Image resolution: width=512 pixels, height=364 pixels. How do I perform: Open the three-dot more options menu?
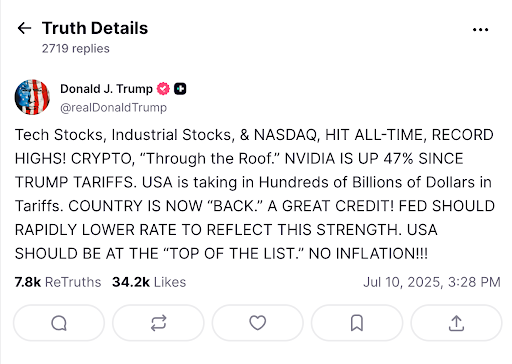point(480,30)
